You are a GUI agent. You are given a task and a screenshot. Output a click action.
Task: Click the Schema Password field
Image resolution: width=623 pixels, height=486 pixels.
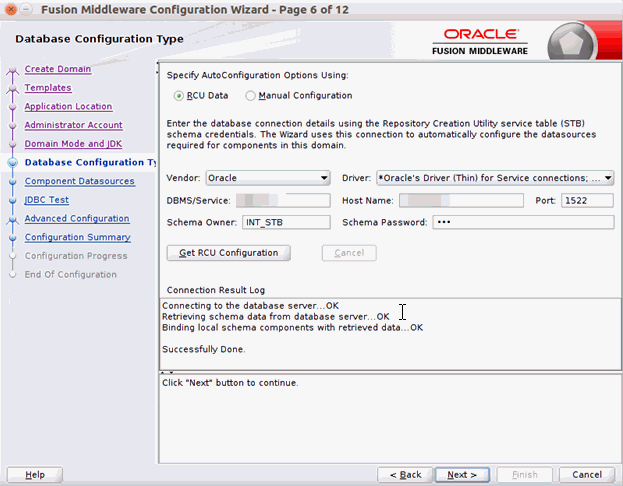[x=523, y=222]
